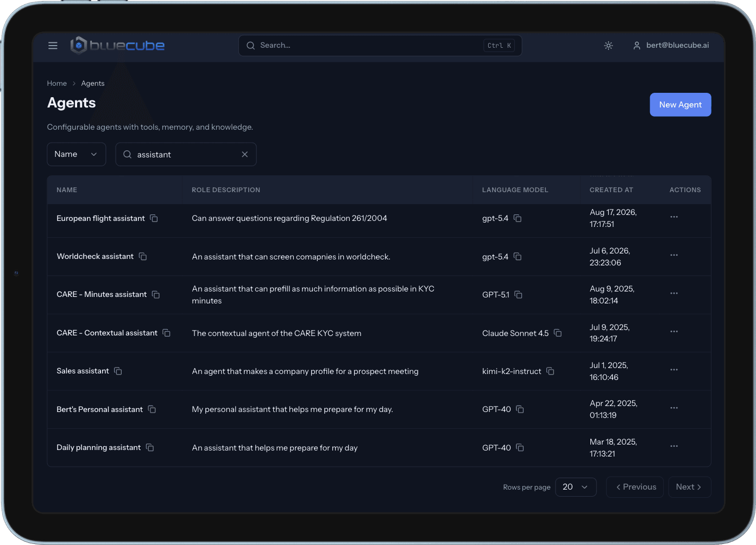Copy Bert's Personal assistant name
This screenshot has width=756, height=545.
tap(152, 409)
